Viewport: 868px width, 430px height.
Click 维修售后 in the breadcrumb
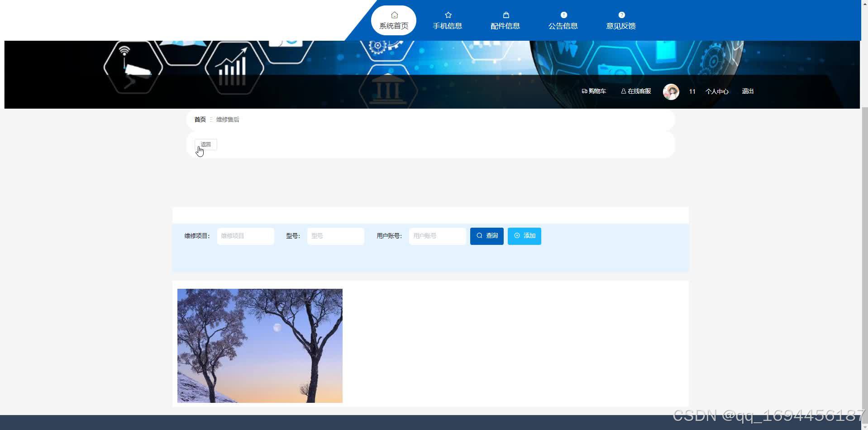click(x=228, y=119)
